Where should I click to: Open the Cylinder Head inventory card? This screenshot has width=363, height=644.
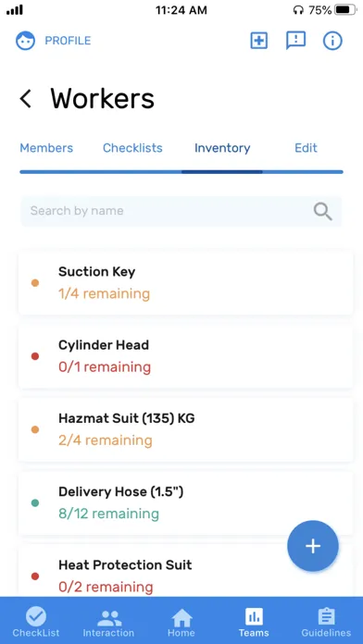(x=186, y=356)
